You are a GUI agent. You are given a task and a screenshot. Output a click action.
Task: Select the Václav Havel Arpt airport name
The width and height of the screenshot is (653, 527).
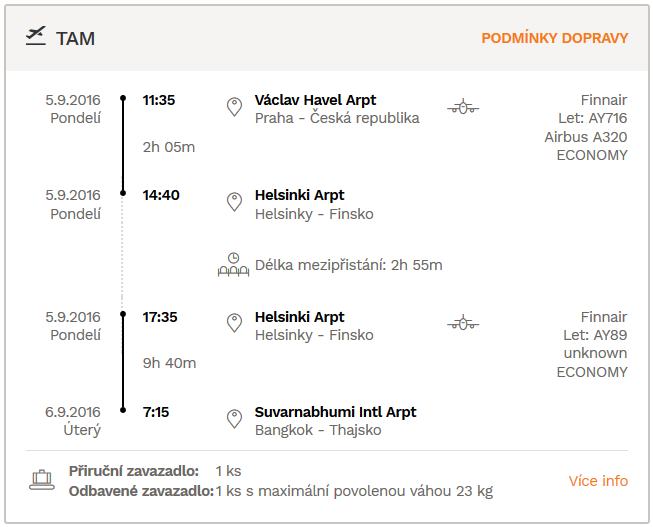[x=315, y=100]
